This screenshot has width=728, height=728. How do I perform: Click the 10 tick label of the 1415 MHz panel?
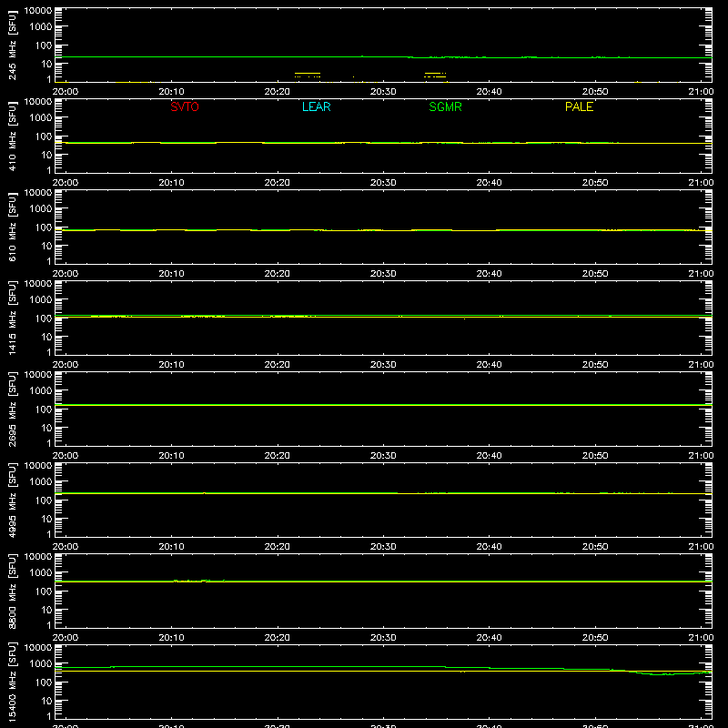click(46, 337)
